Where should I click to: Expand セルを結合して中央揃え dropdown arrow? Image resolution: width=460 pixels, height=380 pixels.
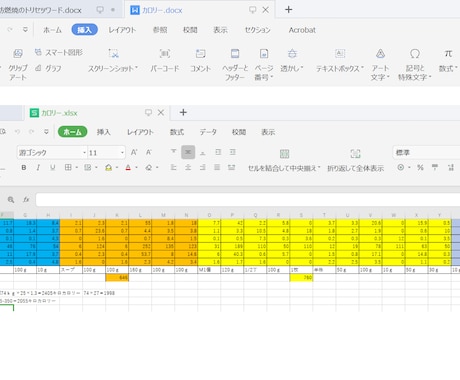[x=319, y=168]
